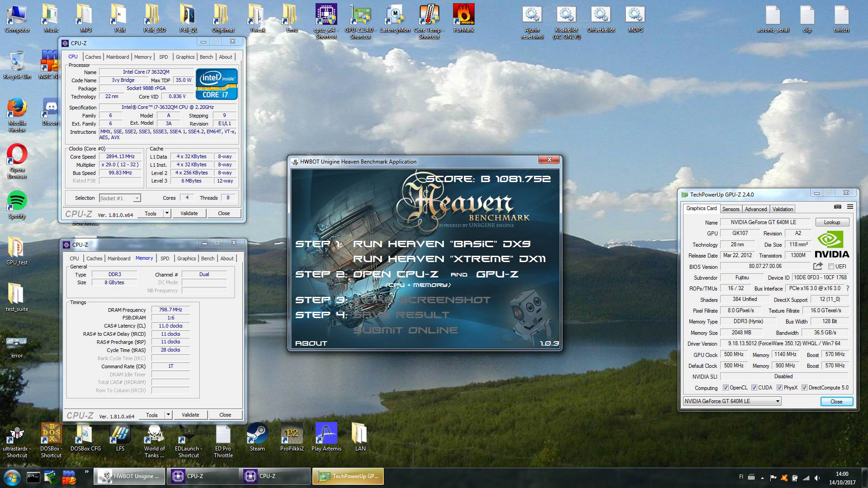The width and height of the screenshot is (868, 488).
Task: Open Spotify desktop shortcut
Action: 17,205
